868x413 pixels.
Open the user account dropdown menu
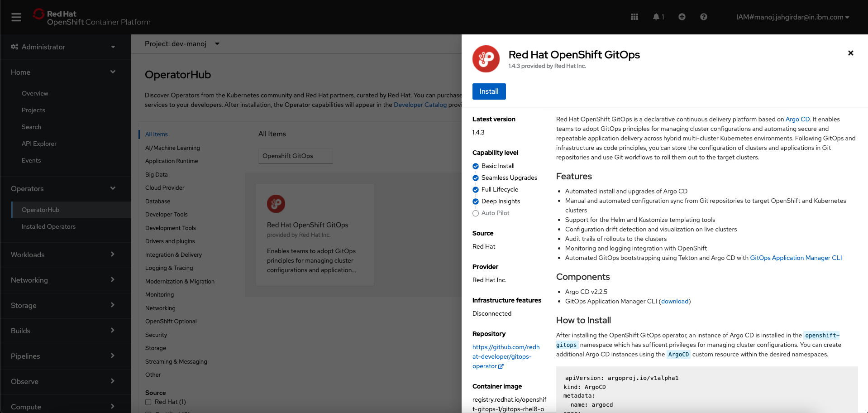(792, 17)
